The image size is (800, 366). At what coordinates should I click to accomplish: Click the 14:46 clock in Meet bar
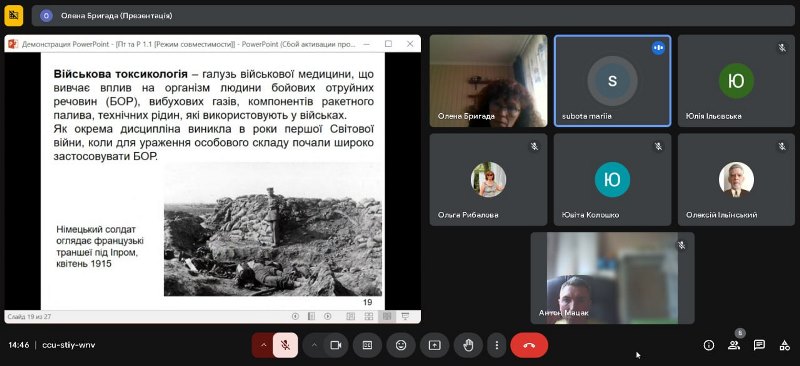(19, 345)
